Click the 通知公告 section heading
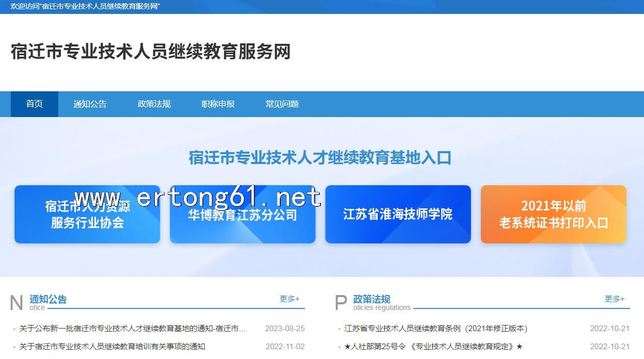644x359 pixels. pos(48,299)
